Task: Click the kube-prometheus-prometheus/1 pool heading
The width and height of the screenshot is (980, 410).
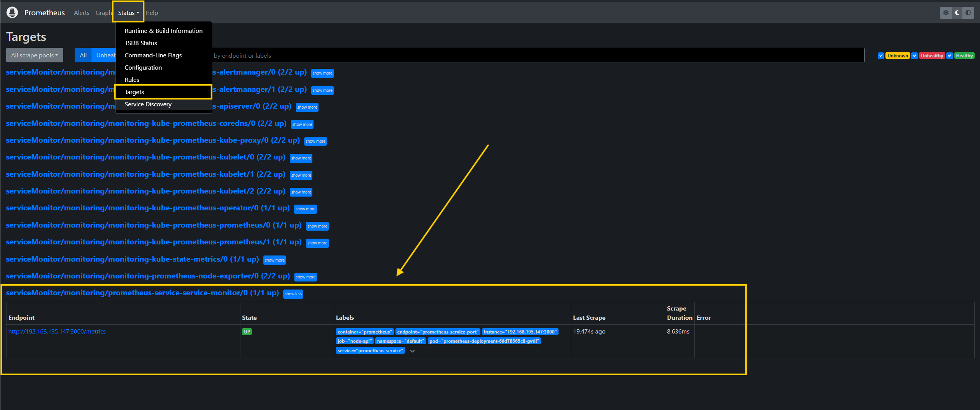Action: click(x=154, y=242)
